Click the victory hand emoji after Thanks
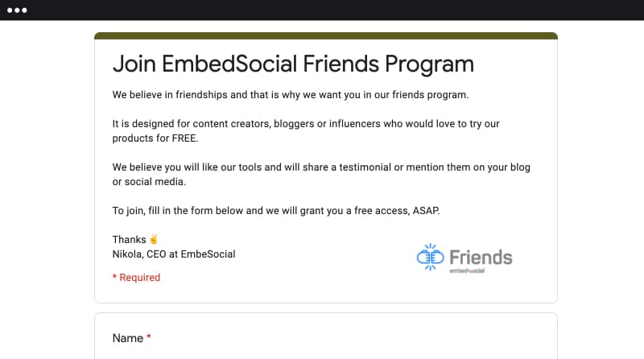The height and width of the screenshot is (359, 644). [x=154, y=239]
